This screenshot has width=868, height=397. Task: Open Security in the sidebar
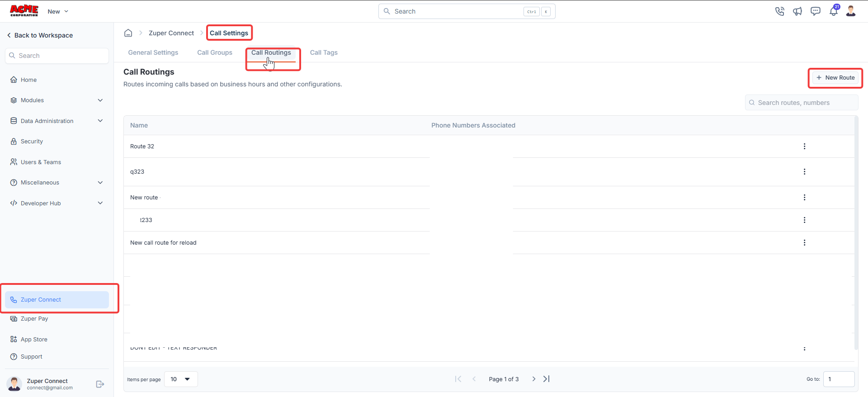[57, 142]
